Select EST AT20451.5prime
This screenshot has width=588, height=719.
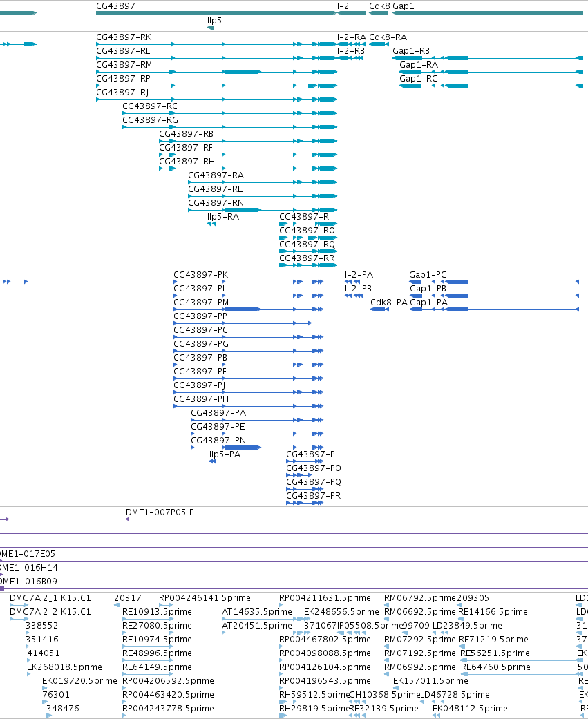(257, 626)
